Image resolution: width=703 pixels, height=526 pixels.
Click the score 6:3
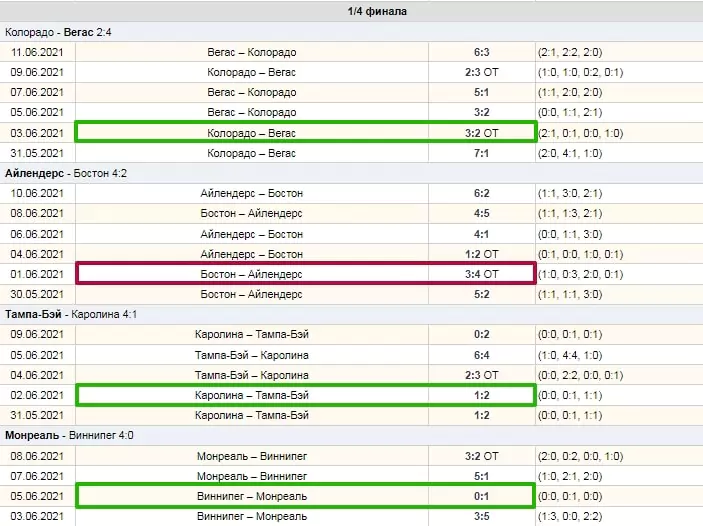click(482, 52)
